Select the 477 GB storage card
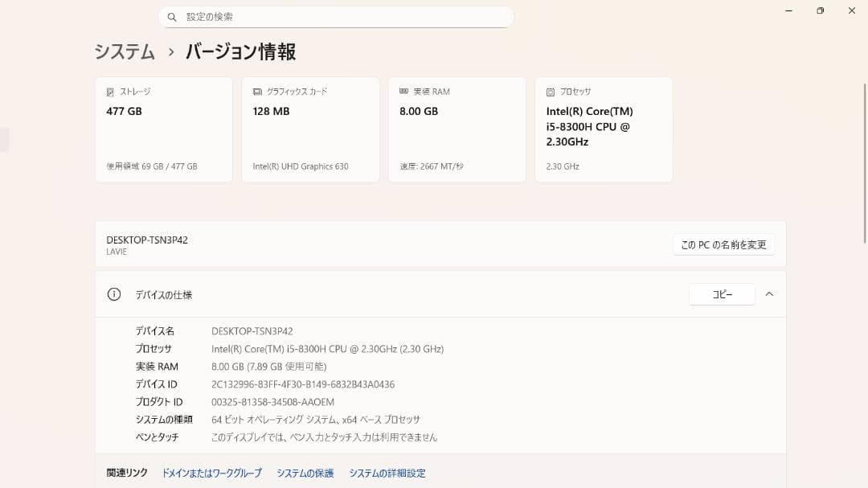This screenshot has width=868, height=488. (163, 129)
